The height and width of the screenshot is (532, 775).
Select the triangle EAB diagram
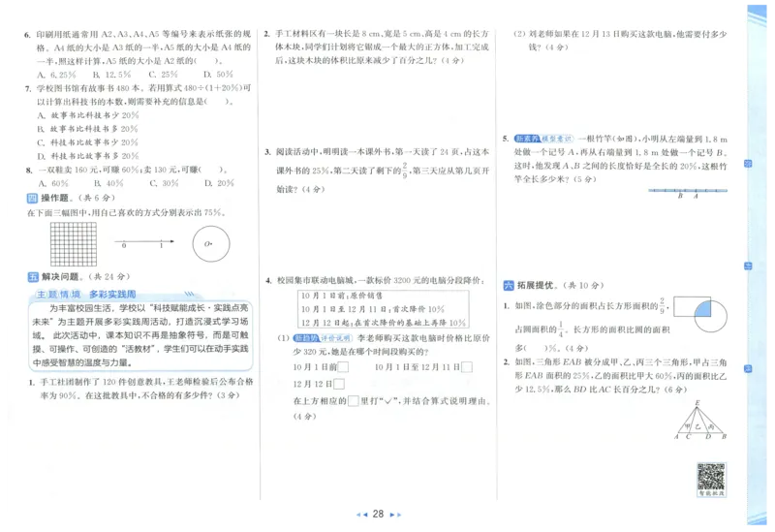(700, 420)
